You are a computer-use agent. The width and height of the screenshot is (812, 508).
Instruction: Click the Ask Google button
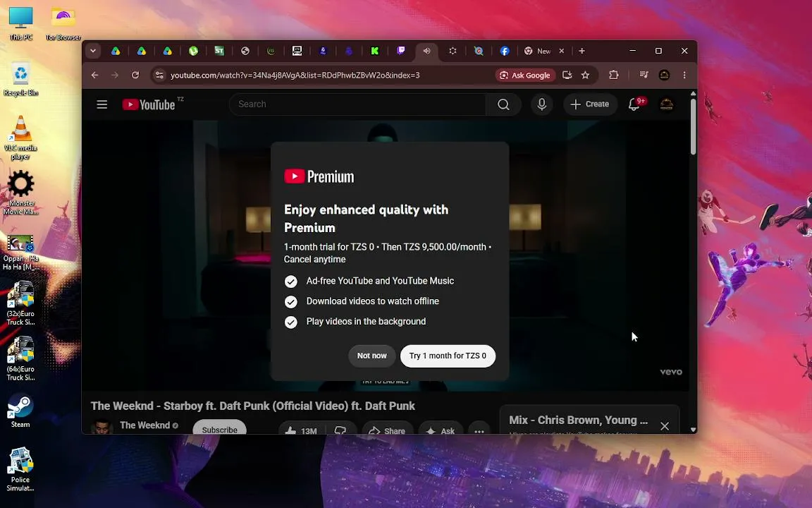525,75
